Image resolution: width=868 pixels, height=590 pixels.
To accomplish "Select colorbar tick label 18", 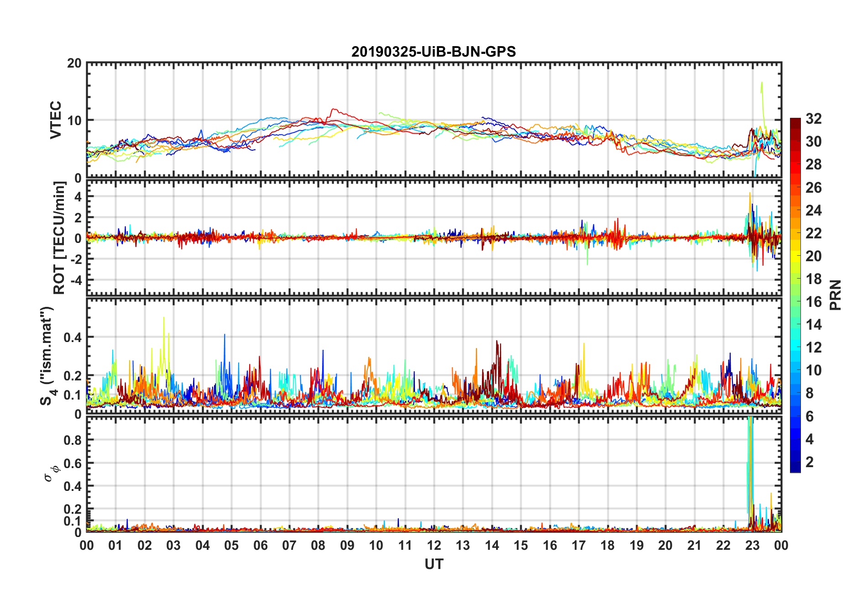I will point(814,279).
